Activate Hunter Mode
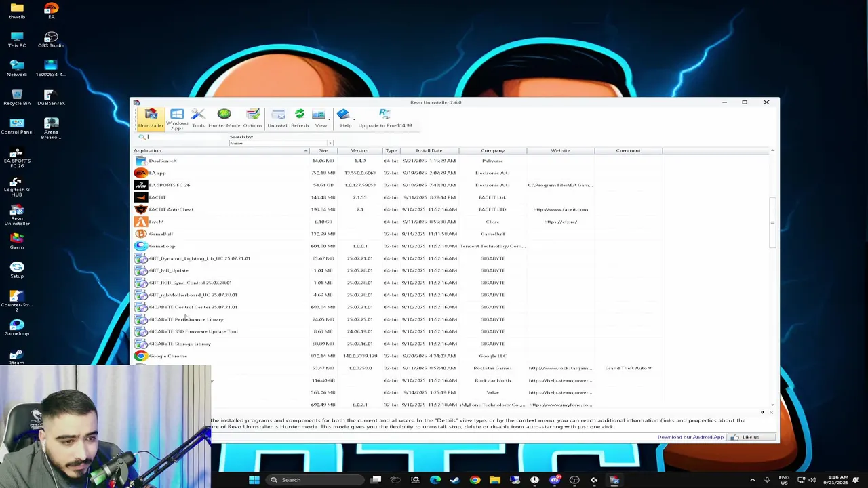Image resolution: width=868 pixels, height=488 pixels. point(224,118)
